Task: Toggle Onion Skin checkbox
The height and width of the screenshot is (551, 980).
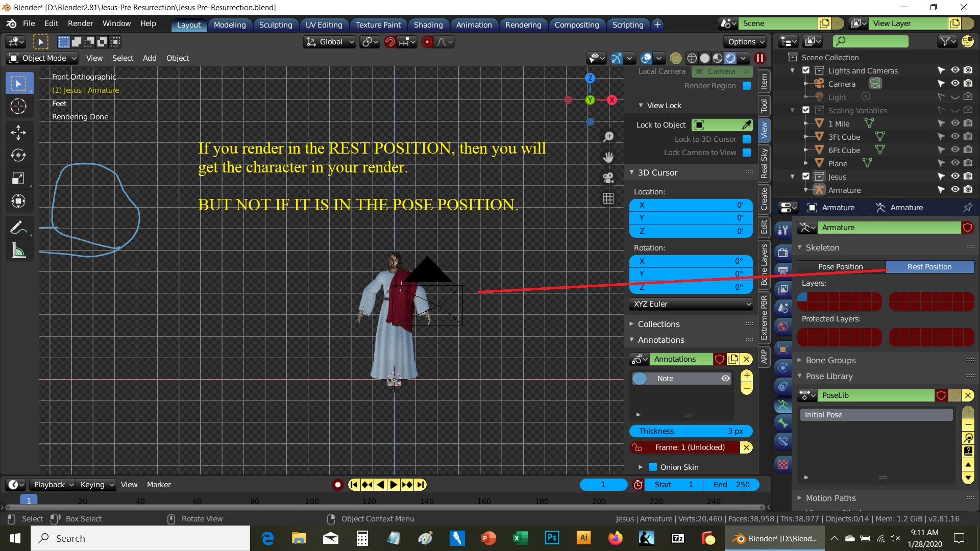Action: click(x=652, y=467)
